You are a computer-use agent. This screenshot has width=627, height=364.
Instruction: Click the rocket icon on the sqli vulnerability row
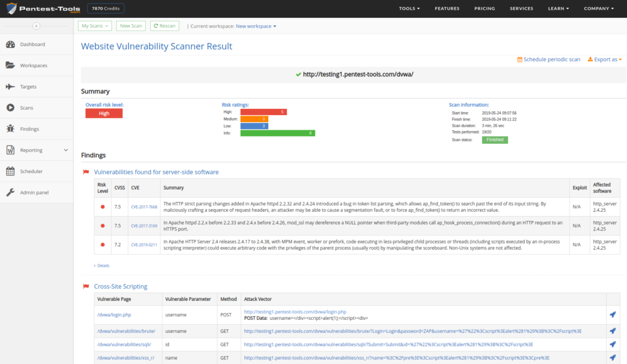(614, 344)
